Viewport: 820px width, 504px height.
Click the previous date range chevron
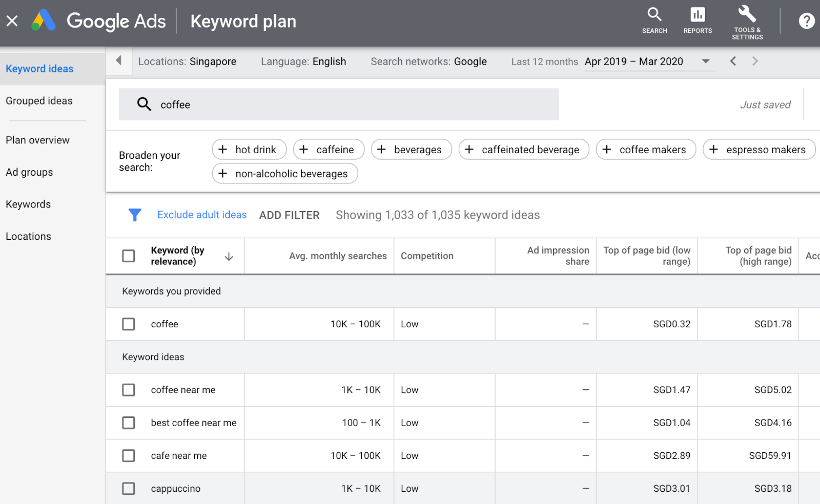[733, 61]
